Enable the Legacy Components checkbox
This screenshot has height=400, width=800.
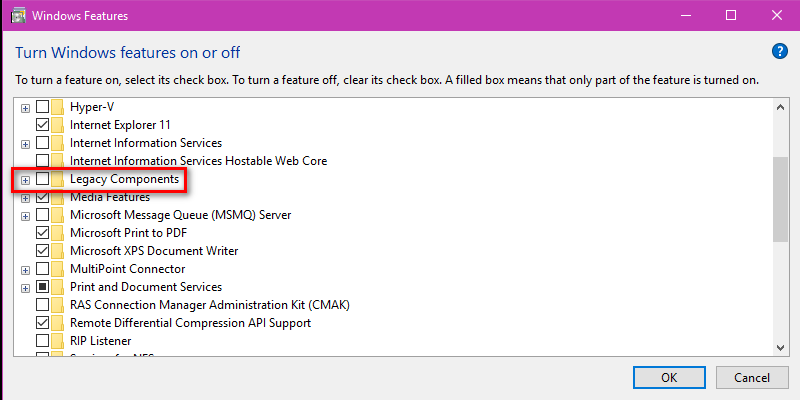[x=42, y=179]
